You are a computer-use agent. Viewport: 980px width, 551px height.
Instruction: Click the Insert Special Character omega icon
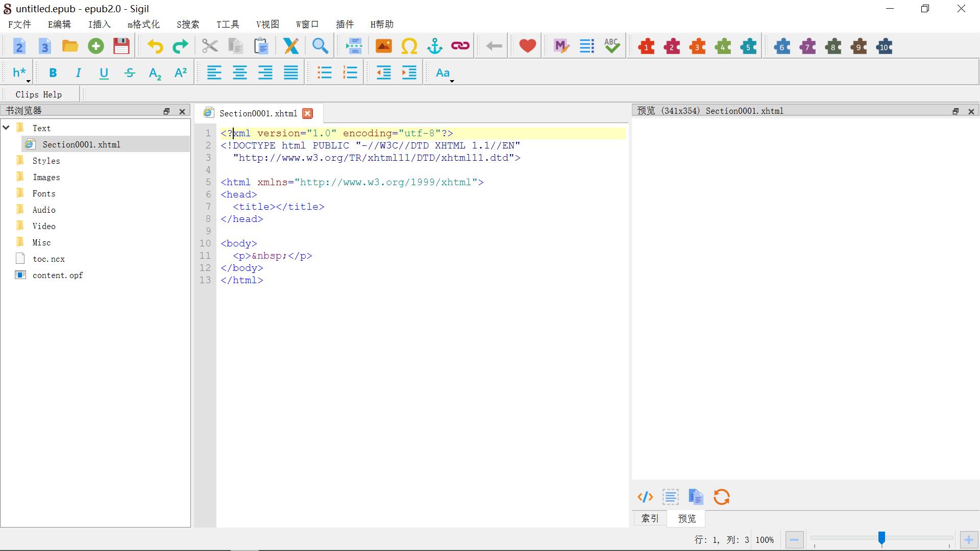(x=409, y=46)
